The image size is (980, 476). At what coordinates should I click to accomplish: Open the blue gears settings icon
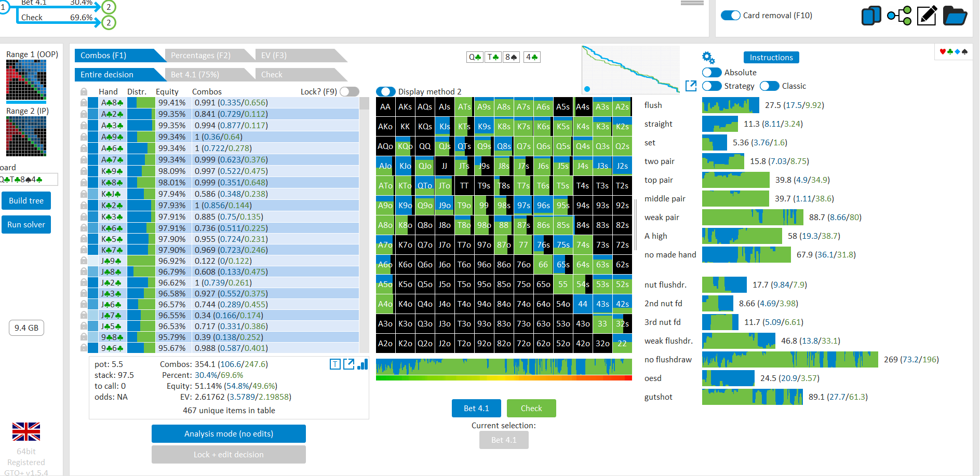coord(708,58)
